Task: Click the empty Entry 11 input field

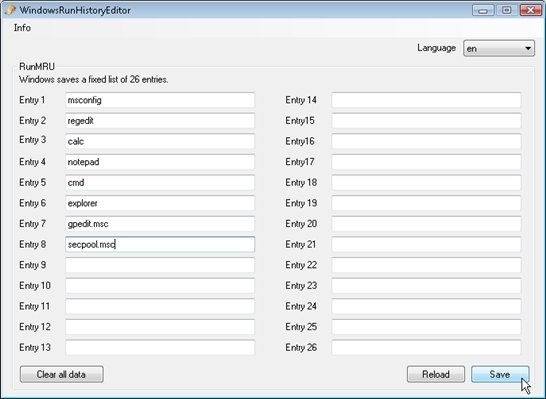Action: pos(160,306)
